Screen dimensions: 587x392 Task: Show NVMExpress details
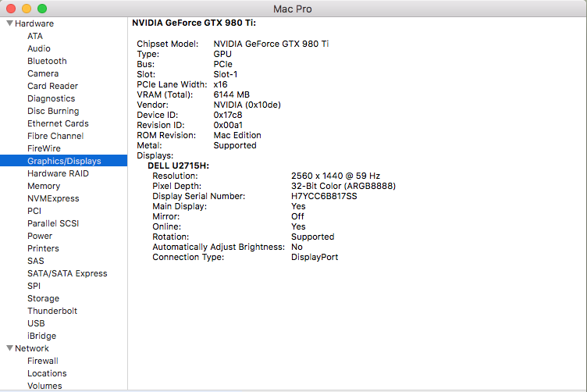[53, 198]
